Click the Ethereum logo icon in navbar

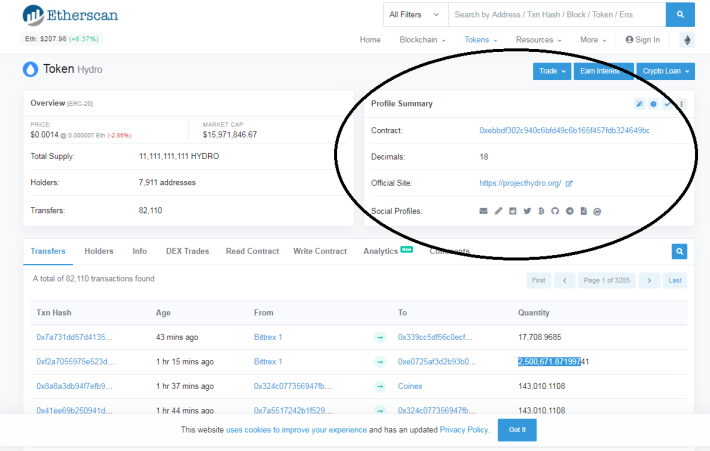(687, 40)
